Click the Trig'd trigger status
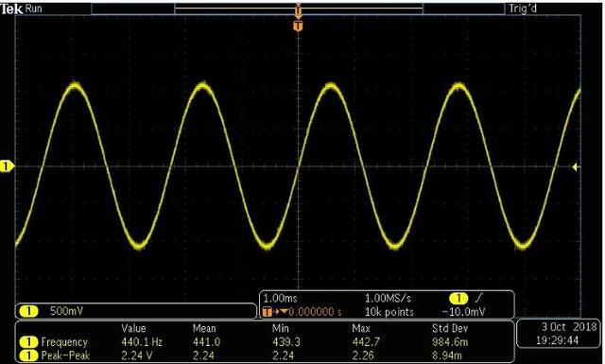Screen dimensions: 605x364 tap(523, 9)
